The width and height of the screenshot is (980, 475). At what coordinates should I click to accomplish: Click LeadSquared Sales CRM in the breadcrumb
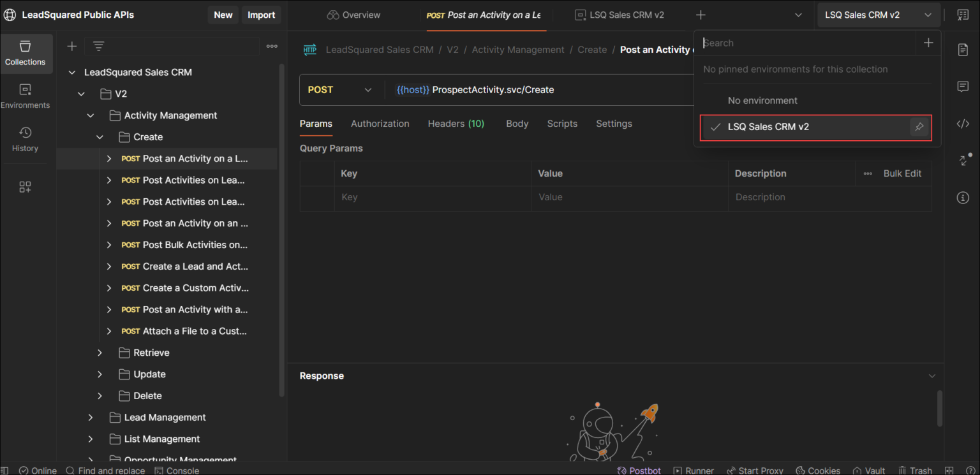tap(380, 50)
